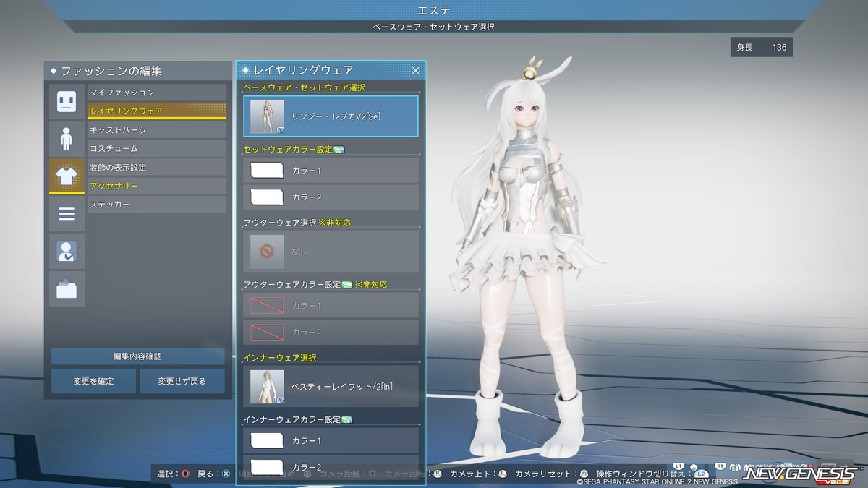Open コスチューム menu entry
Viewport: 868px width, 488px height.
pyautogui.click(x=157, y=149)
